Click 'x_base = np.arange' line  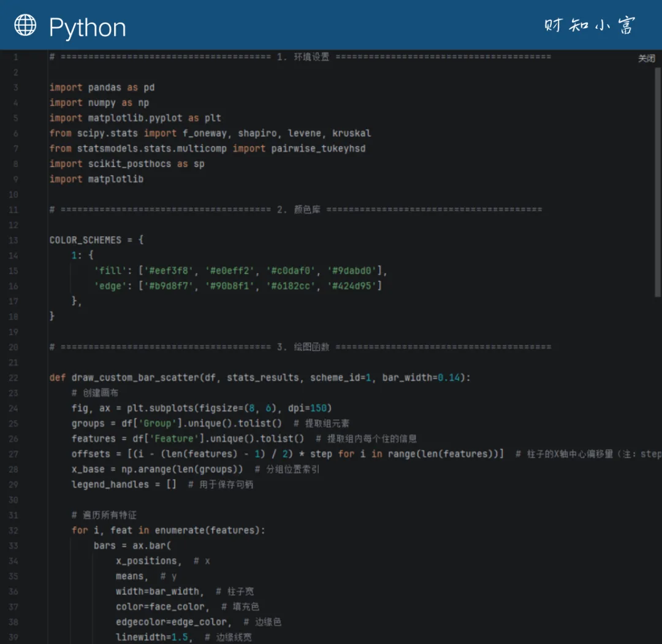pos(157,469)
